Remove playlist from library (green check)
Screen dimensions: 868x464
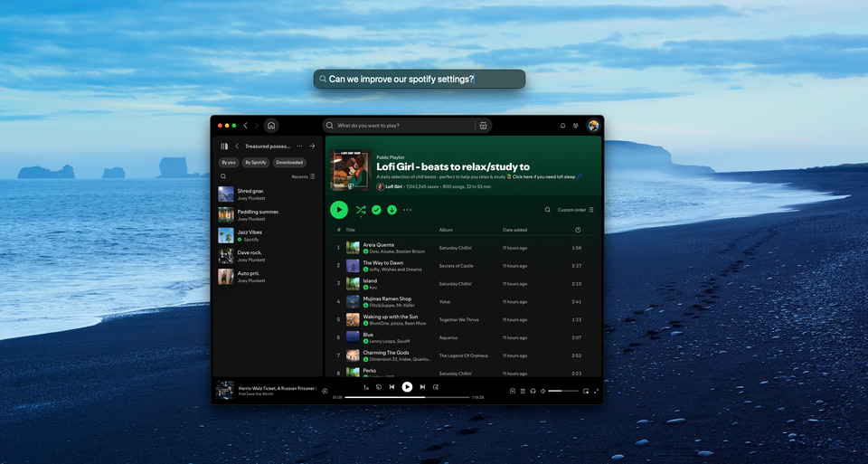point(376,210)
